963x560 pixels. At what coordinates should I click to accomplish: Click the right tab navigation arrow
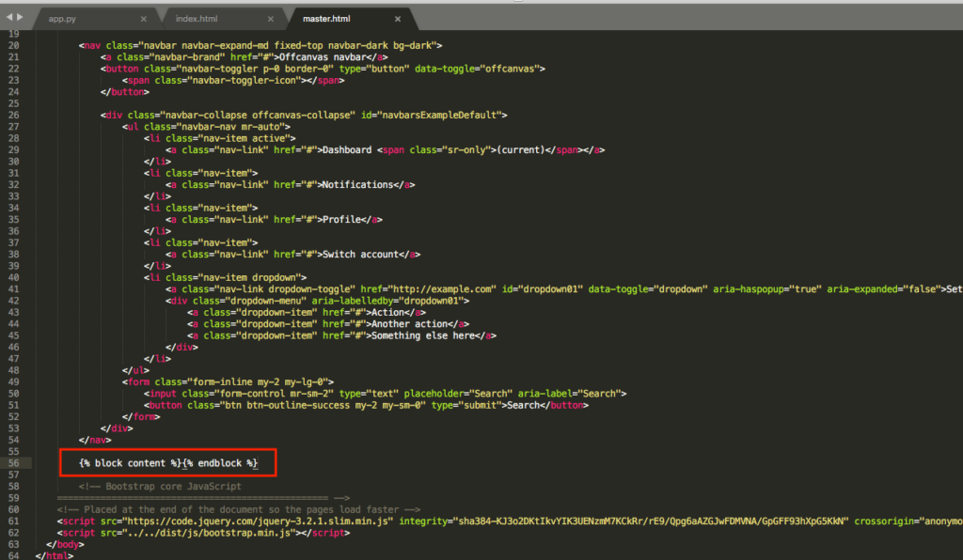[x=19, y=18]
